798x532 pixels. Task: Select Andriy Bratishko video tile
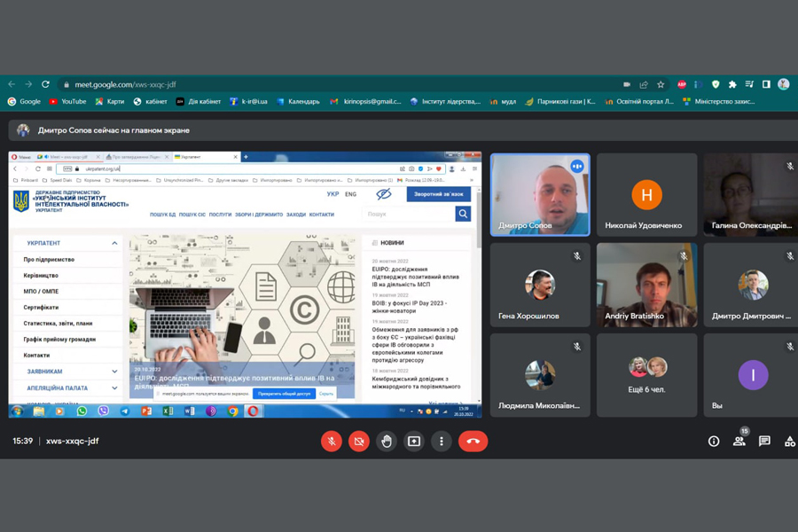click(647, 286)
